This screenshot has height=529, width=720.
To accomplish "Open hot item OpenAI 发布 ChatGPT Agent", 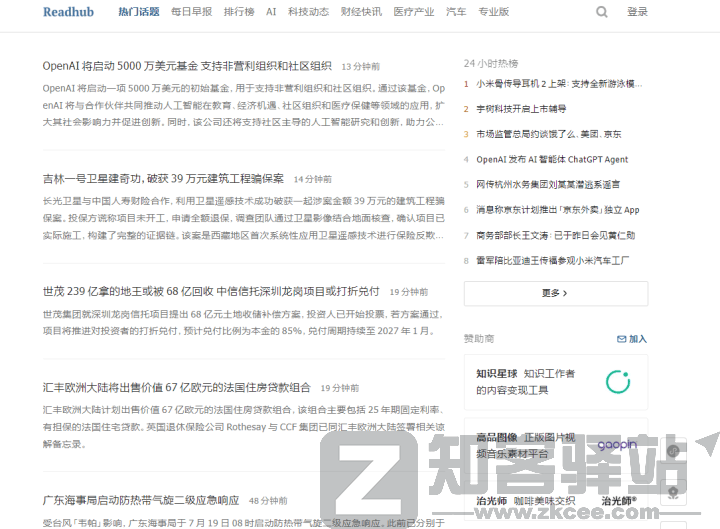I will [552, 159].
